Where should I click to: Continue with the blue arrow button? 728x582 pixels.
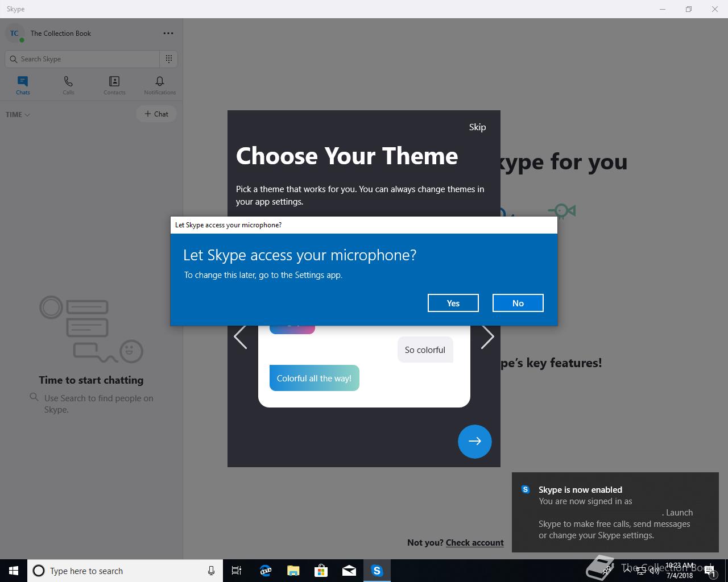[x=474, y=441]
